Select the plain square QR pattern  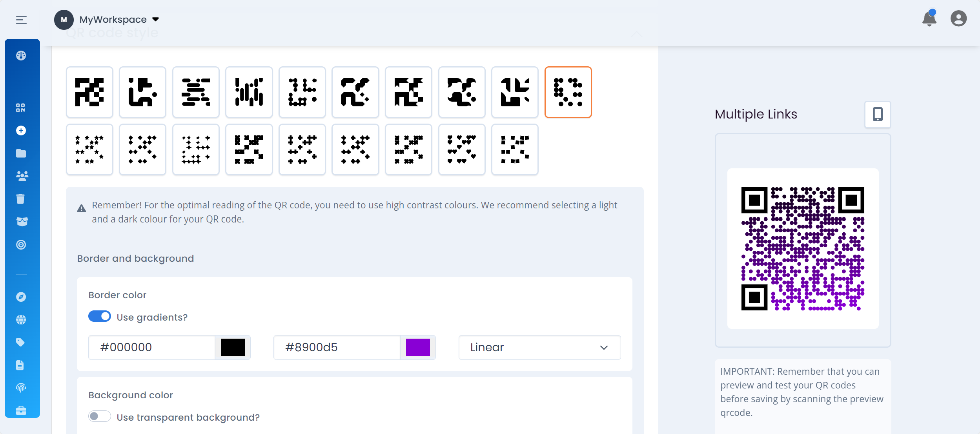89,92
